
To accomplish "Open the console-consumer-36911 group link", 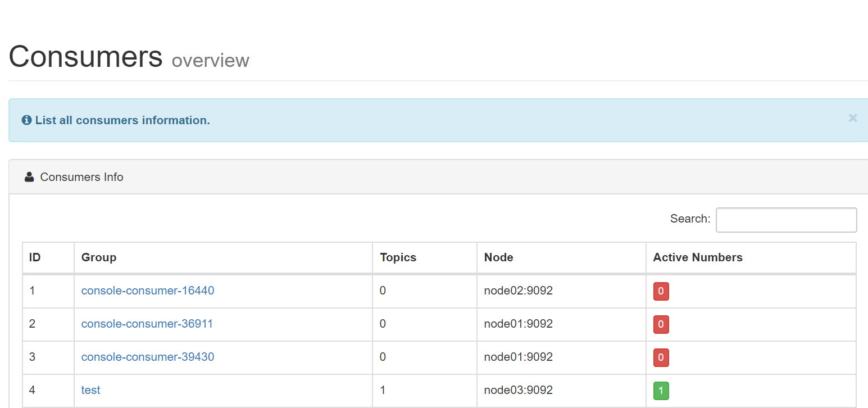I will [x=147, y=324].
